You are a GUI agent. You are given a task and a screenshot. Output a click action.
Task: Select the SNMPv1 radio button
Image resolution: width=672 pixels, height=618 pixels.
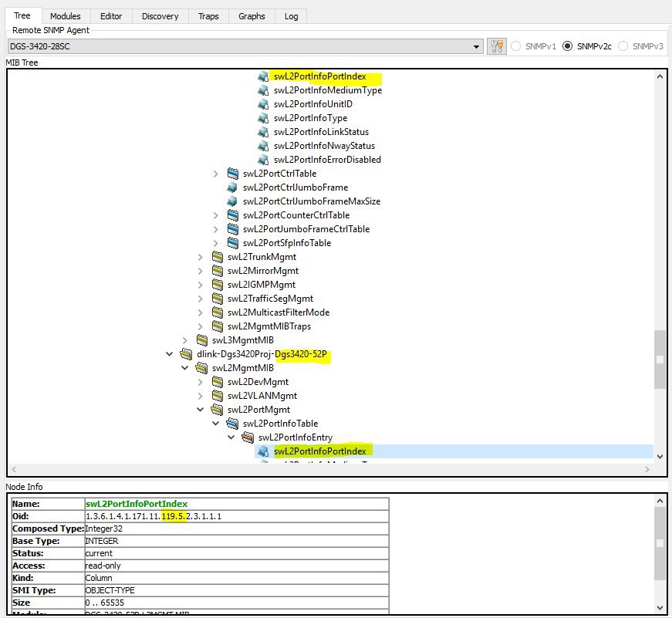516,46
